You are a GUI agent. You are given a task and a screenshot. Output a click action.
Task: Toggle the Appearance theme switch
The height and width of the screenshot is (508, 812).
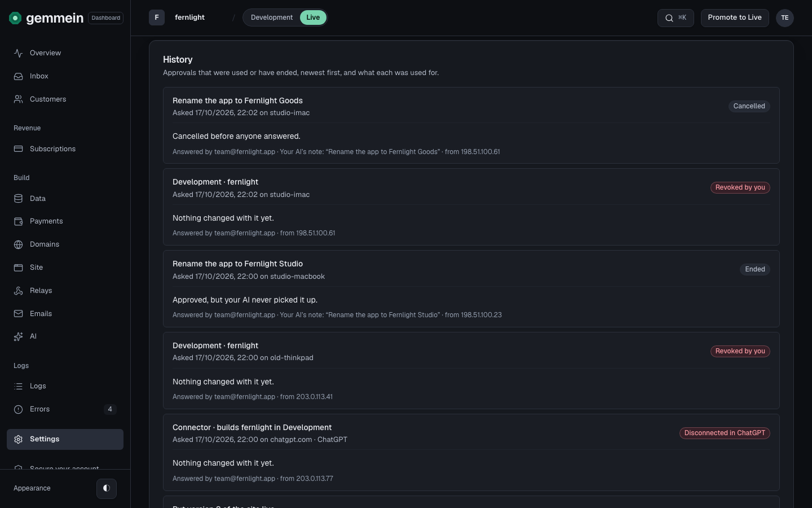[107, 488]
